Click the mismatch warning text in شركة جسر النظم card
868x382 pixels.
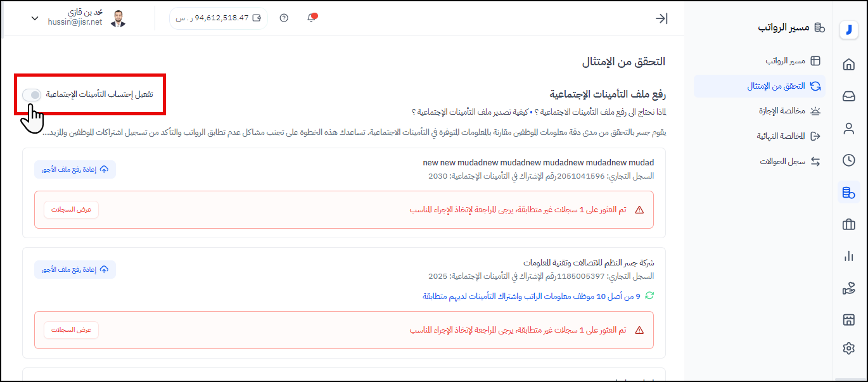click(x=518, y=330)
